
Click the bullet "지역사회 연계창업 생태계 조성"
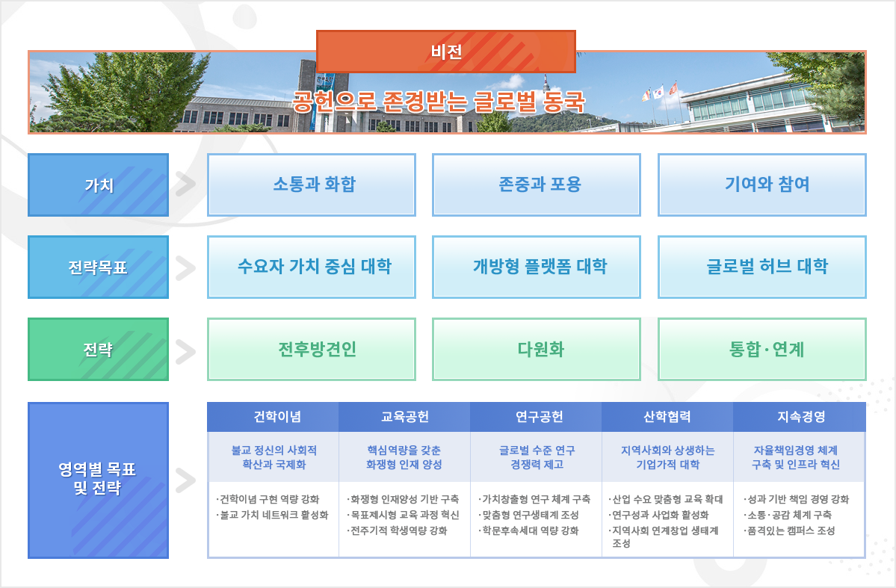[x=664, y=537]
